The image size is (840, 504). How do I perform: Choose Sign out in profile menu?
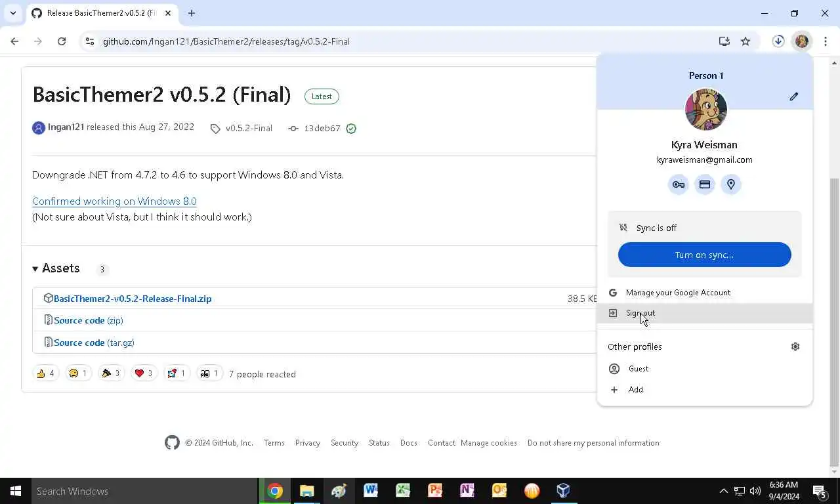coord(705,313)
